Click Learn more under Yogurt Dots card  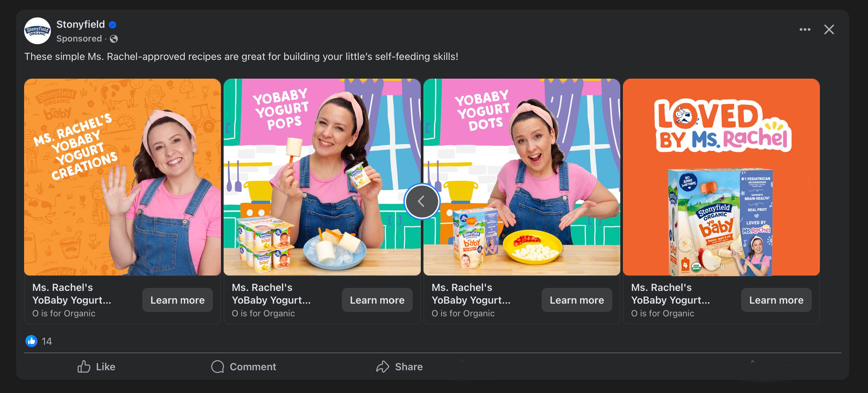coord(576,300)
